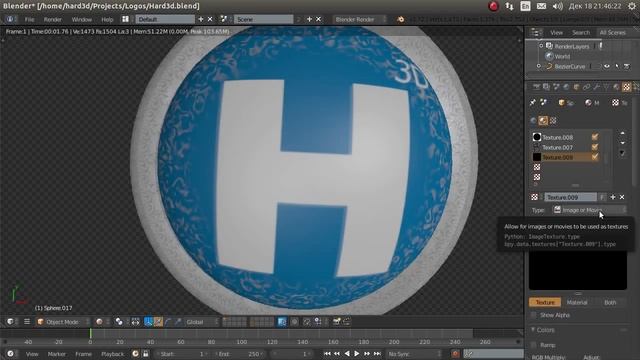Open texture slot specials menu arrow
This screenshot has height=360, width=640.
[622, 153]
